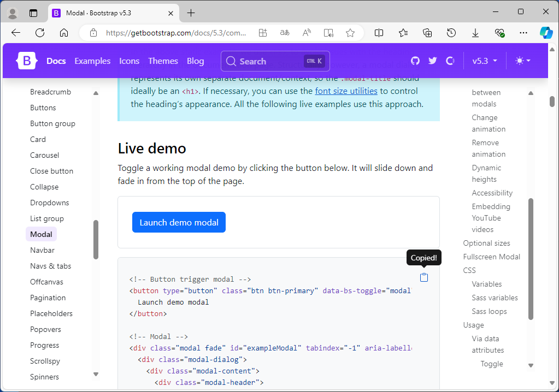Open a new browser tab
The height and width of the screenshot is (392, 559).
(x=191, y=13)
